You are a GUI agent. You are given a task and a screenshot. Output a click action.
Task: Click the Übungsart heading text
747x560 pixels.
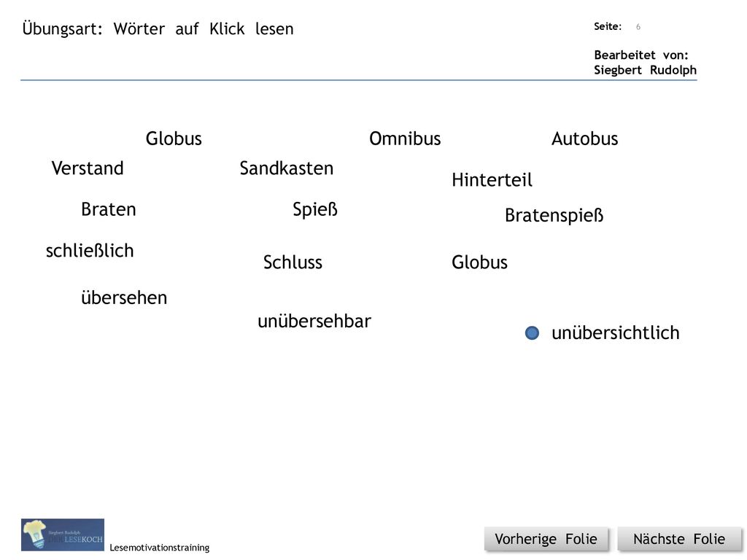tap(158, 29)
